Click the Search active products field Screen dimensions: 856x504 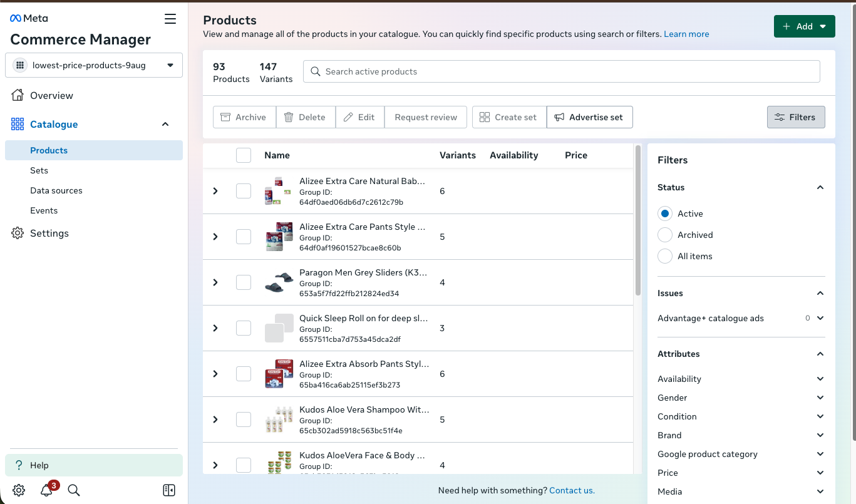pos(561,71)
